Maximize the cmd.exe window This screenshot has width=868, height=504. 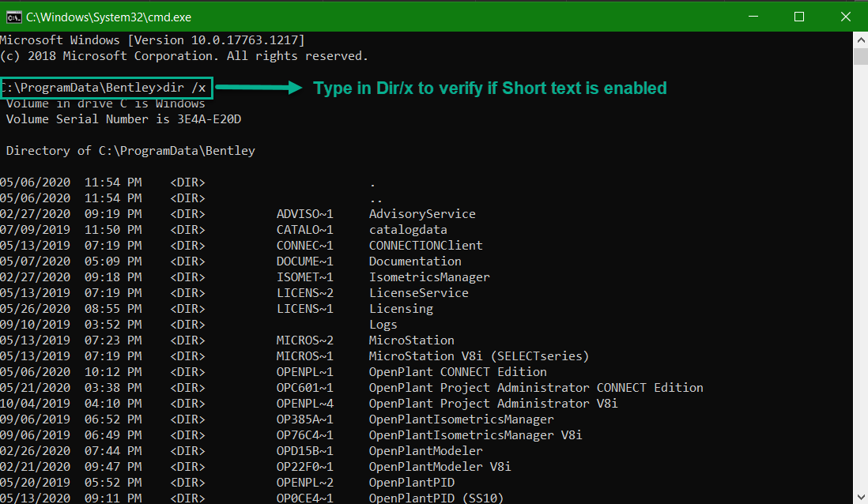pos(798,17)
